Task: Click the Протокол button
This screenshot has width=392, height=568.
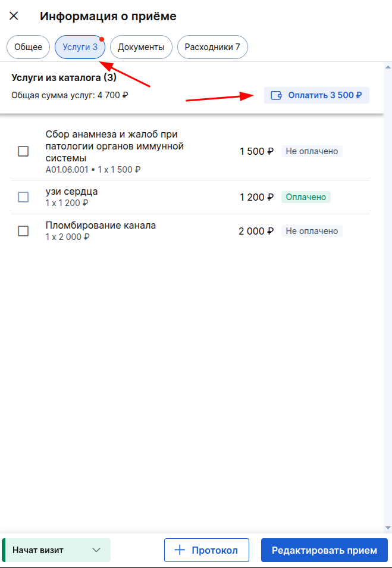Action: (x=206, y=550)
